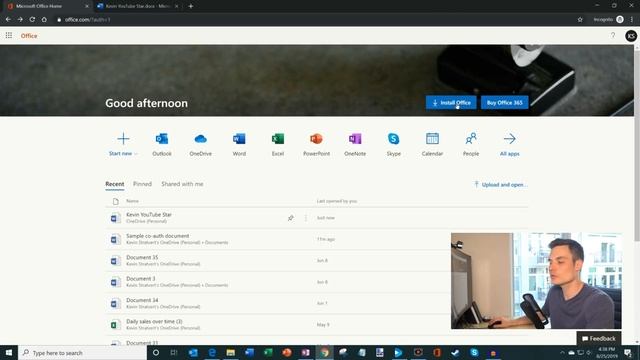Open PowerPoint from the app row
Viewport: 640px width, 360px height.
click(316, 144)
